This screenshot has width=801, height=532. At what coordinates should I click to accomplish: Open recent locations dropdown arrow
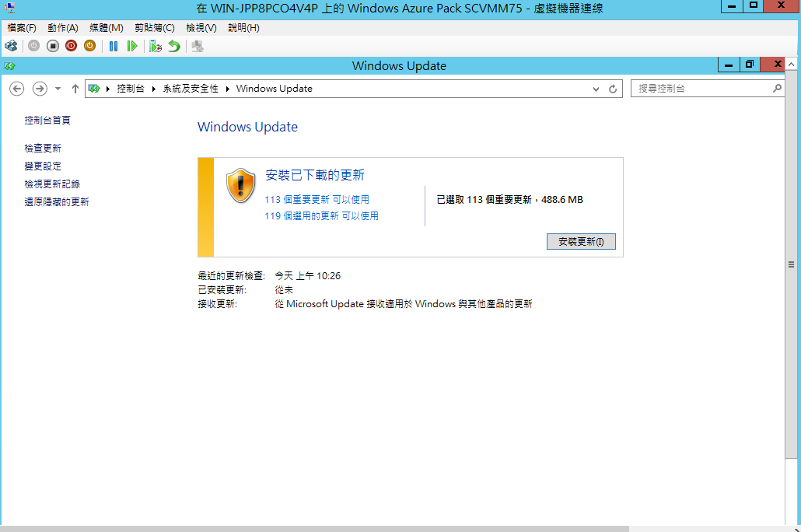tap(58, 89)
